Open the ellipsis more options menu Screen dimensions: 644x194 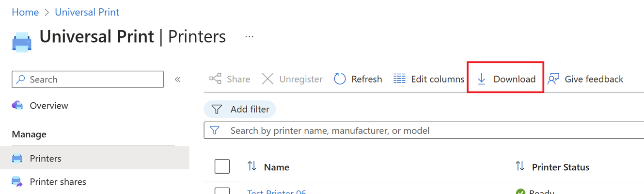[250, 37]
